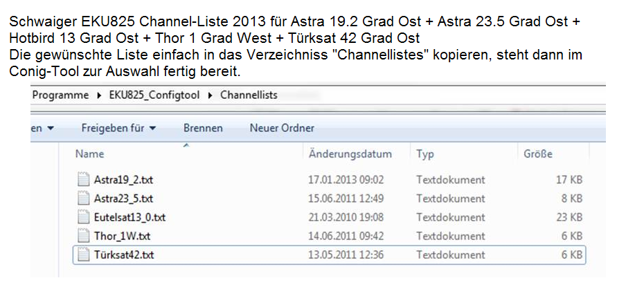Sort files by the Name column header
The width and height of the screenshot is (644, 296).
(x=89, y=154)
